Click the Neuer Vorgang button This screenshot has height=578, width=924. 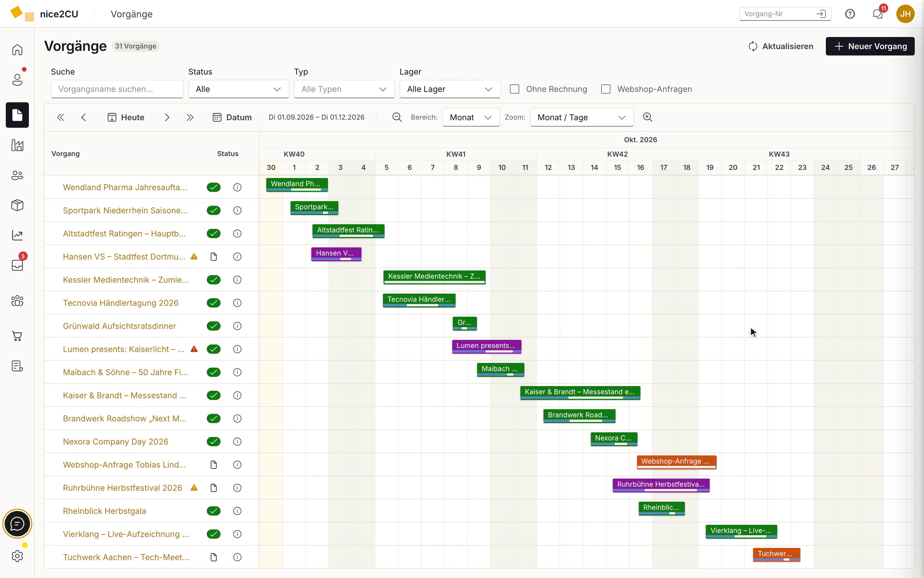click(x=870, y=46)
